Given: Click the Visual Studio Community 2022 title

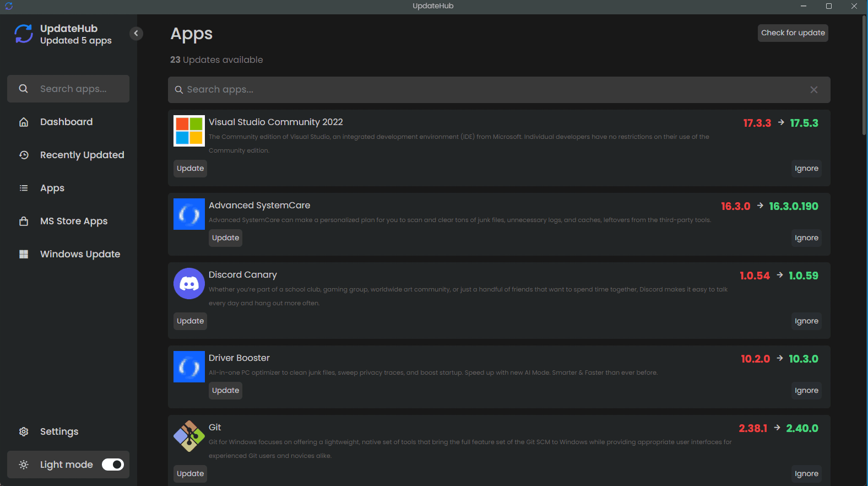Looking at the screenshot, I should pos(275,122).
